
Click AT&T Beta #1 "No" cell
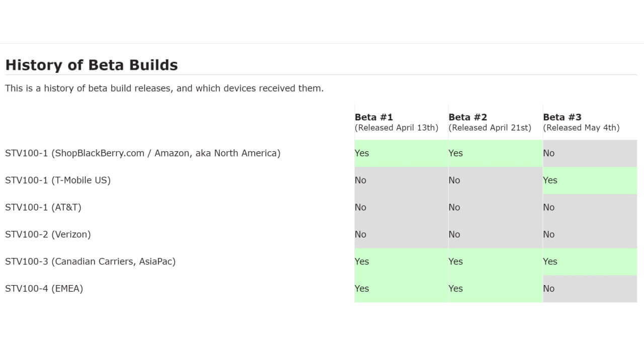click(x=401, y=207)
